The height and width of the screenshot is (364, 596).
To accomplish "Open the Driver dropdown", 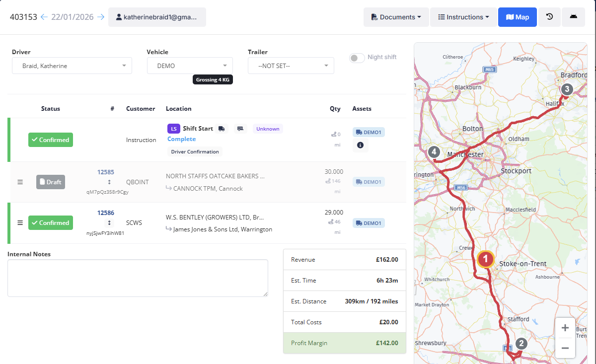I will click(72, 66).
